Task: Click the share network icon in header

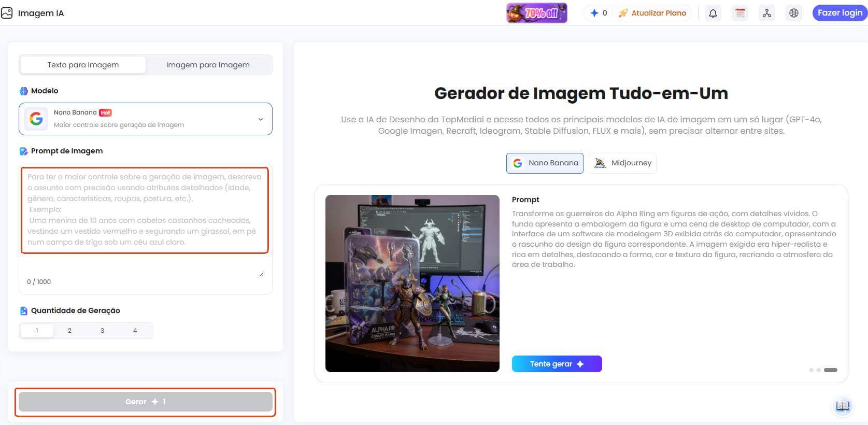Action: pyautogui.click(x=767, y=13)
